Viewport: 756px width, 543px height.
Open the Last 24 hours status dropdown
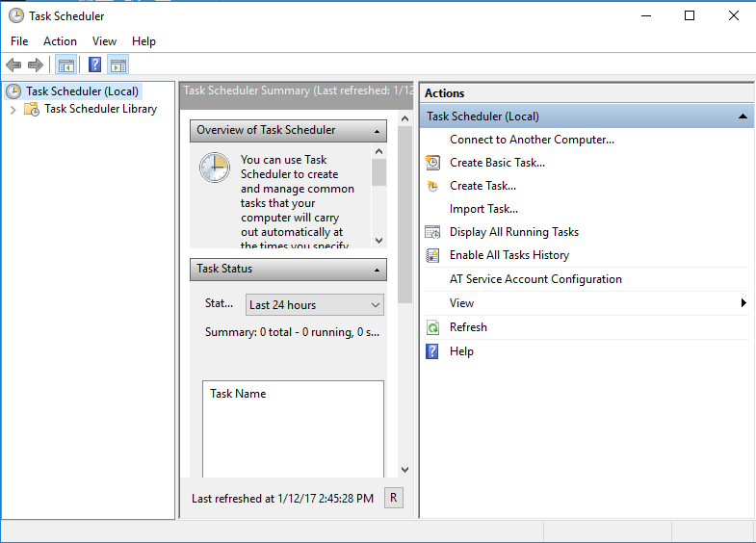pos(314,305)
